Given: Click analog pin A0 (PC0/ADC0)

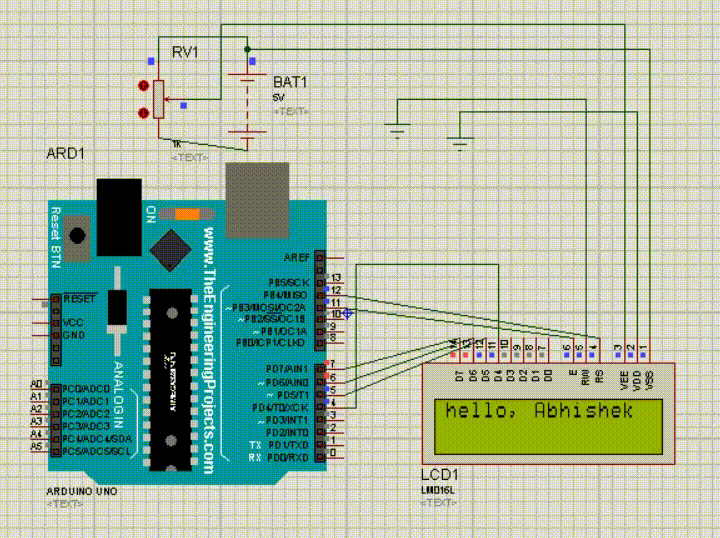Looking at the screenshot, I should click(56, 389).
